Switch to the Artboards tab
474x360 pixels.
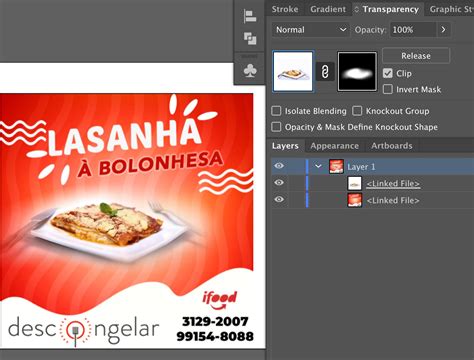[x=392, y=146]
